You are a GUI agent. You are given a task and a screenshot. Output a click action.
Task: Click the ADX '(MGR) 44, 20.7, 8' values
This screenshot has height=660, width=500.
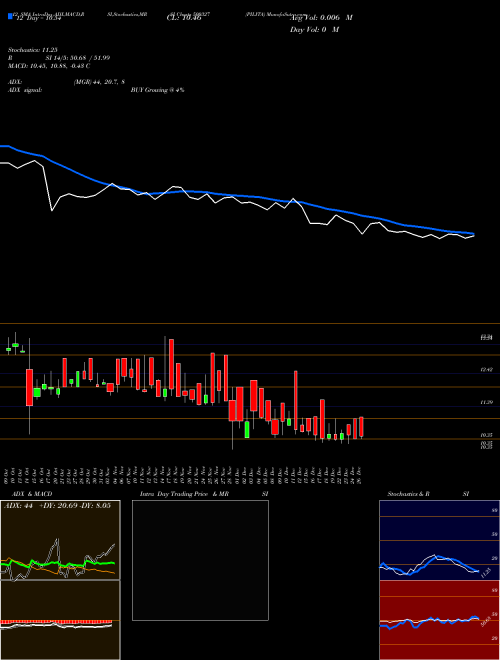coord(99,82)
